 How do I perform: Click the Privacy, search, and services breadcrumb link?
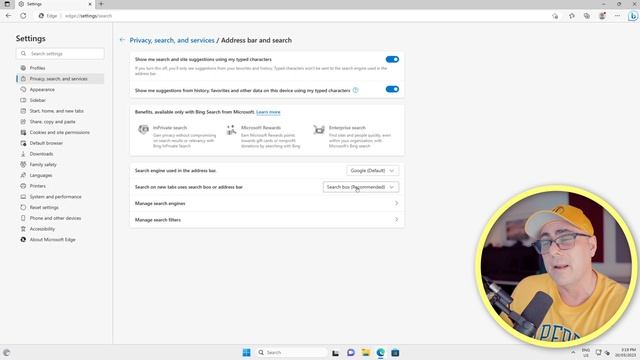pos(172,40)
